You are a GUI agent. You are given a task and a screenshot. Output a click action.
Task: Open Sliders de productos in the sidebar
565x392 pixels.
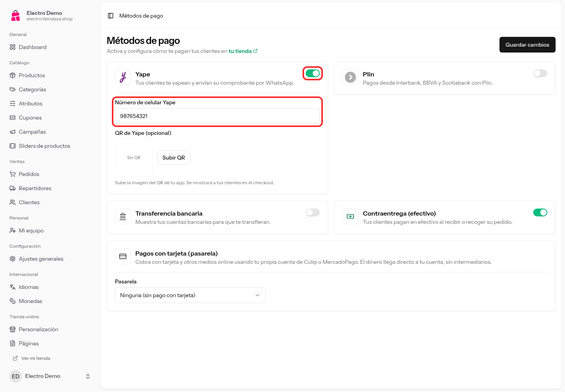[x=50, y=146]
